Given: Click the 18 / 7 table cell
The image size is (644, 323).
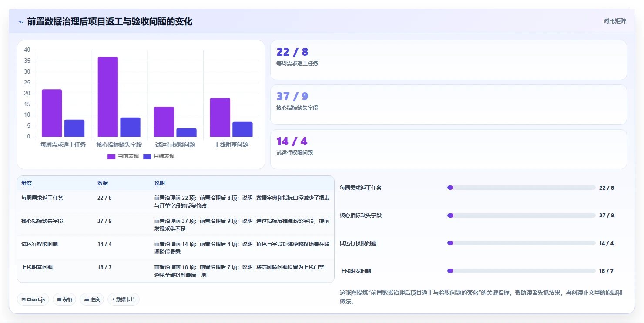Looking at the screenshot, I should pos(104,267).
